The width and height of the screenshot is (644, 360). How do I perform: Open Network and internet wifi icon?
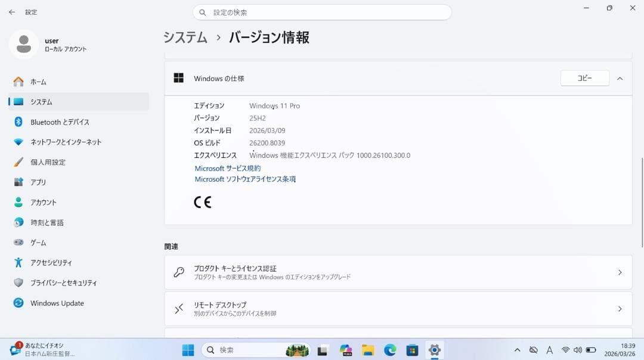18,142
